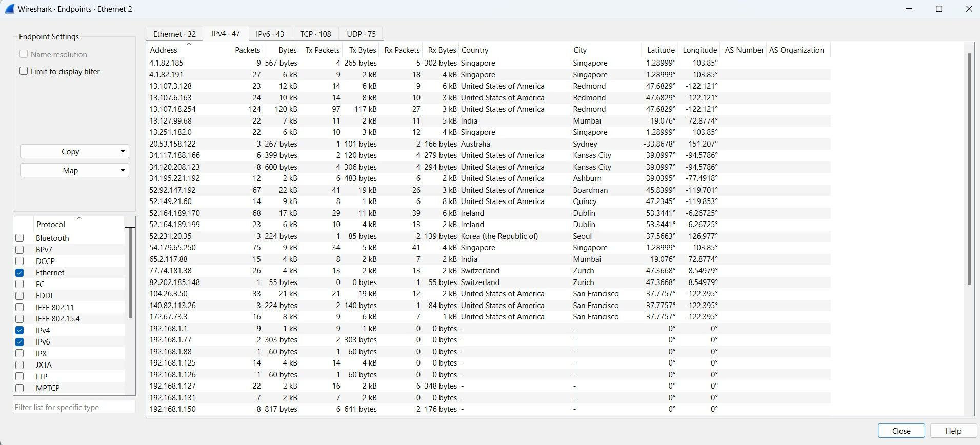Open the TCP · 108 tab
Screen dimensions: 980x445
(315, 34)
